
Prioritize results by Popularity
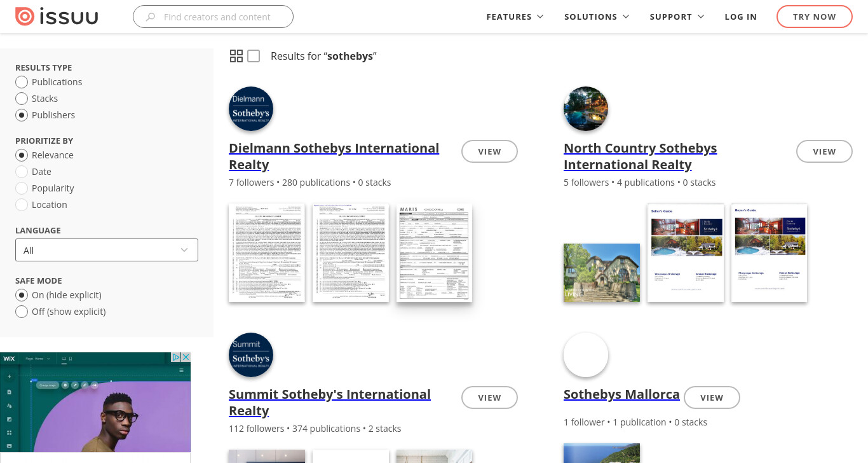[x=22, y=188]
